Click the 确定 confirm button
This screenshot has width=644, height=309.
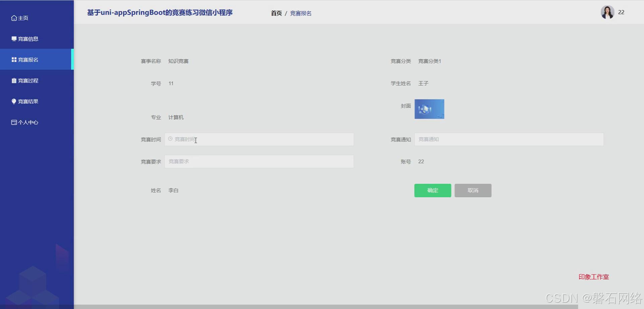tap(432, 190)
